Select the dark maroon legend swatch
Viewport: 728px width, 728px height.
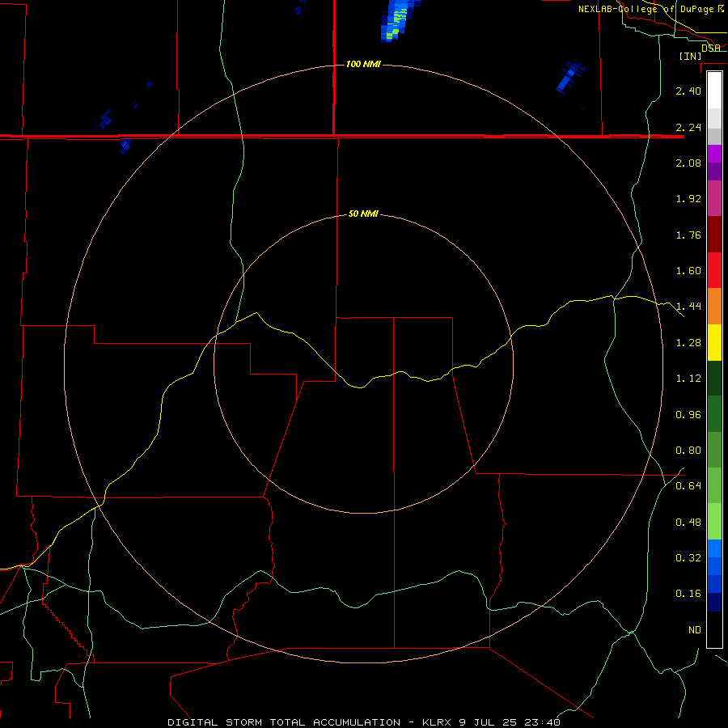point(714,234)
